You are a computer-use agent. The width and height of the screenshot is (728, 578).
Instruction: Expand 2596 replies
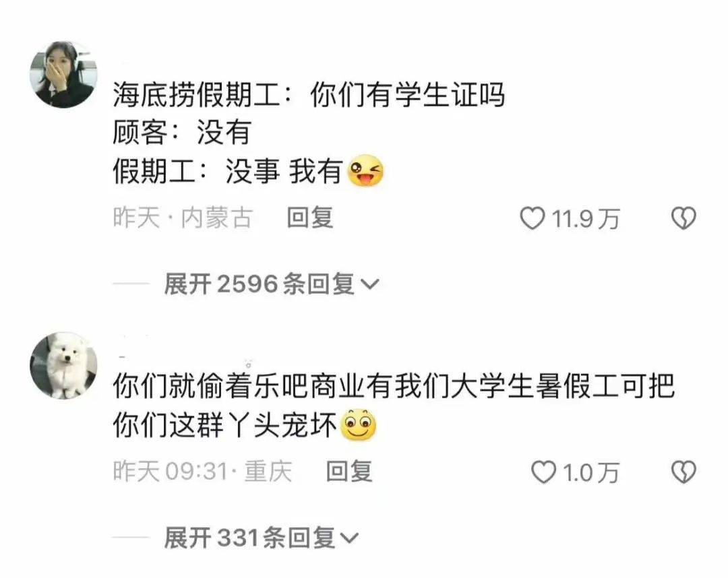click(272, 284)
